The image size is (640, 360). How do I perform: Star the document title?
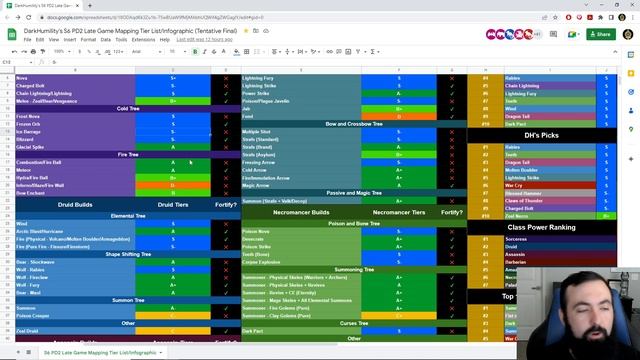coord(246,31)
